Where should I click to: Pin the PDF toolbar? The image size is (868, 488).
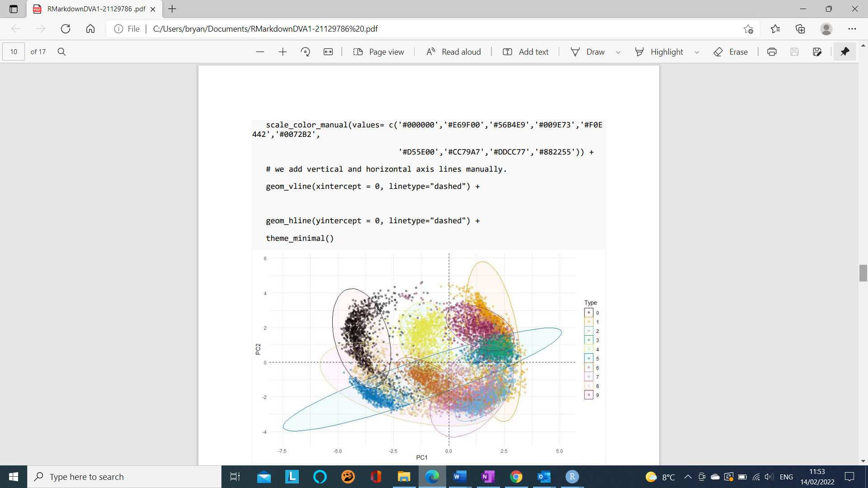(x=845, y=52)
